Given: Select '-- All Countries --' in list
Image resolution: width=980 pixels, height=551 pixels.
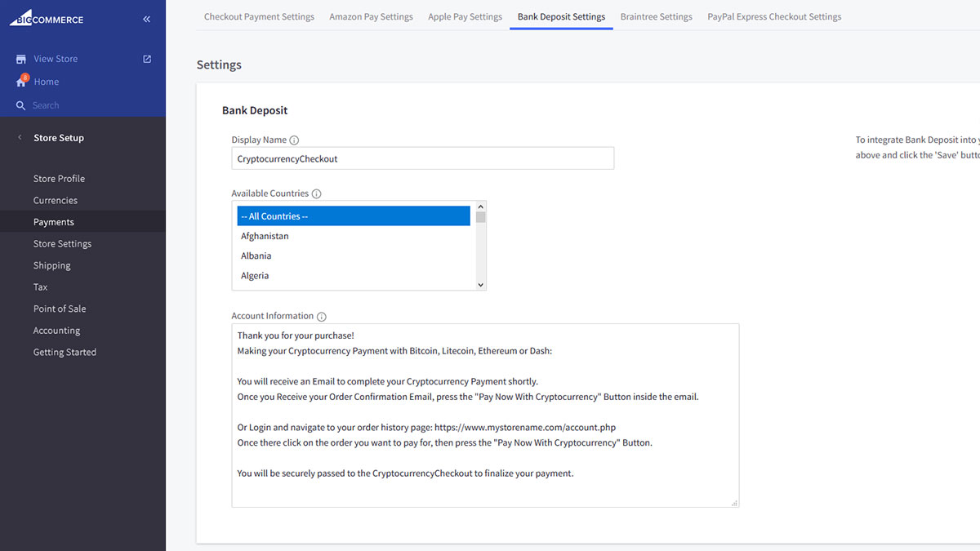Looking at the screenshot, I should [x=354, y=216].
